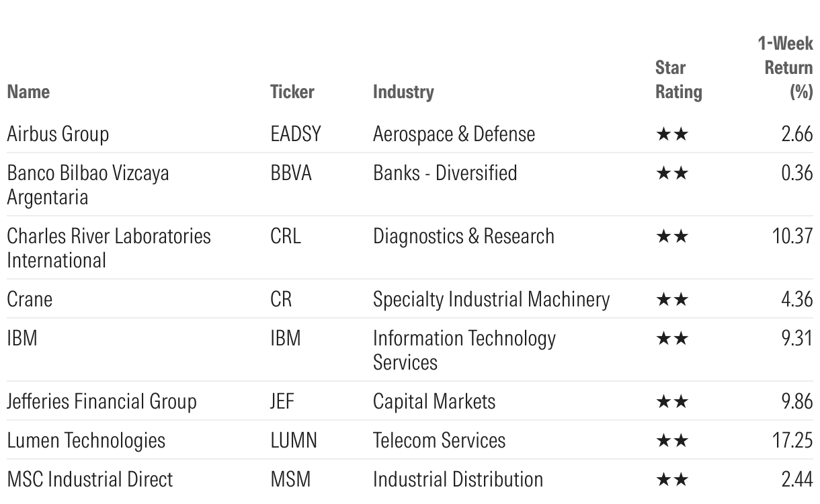Click Lumen Technologies star rating icon
Viewport: 820px width, 504px height.
click(671, 441)
